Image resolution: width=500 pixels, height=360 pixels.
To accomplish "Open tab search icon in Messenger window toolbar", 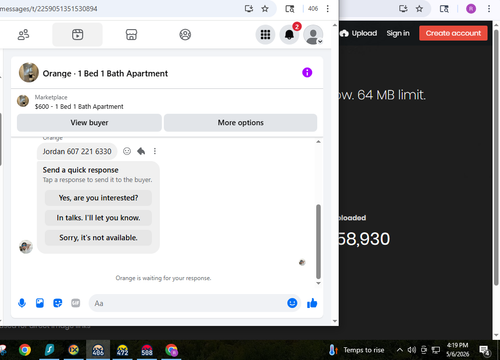I will [x=290, y=9].
